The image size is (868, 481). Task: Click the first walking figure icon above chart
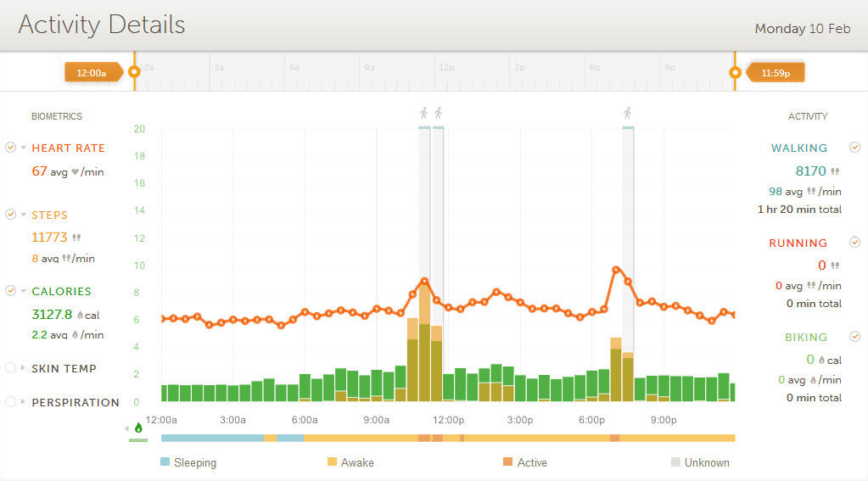(424, 113)
